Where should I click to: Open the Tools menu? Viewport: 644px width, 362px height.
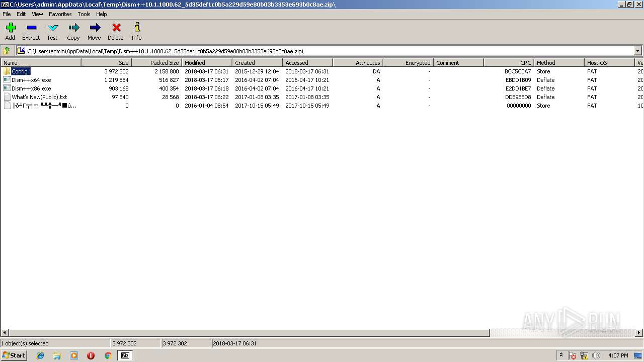84,14
